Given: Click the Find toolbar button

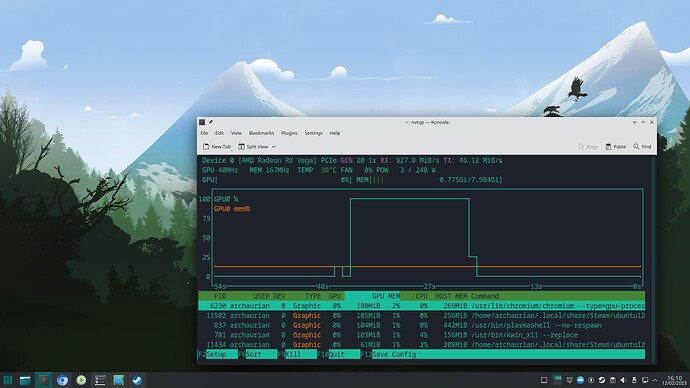Looking at the screenshot, I should pyautogui.click(x=642, y=146).
